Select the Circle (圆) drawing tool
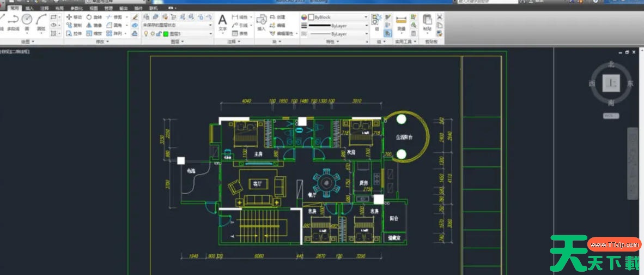The height and width of the screenshot is (275, 644). pos(27,22)
